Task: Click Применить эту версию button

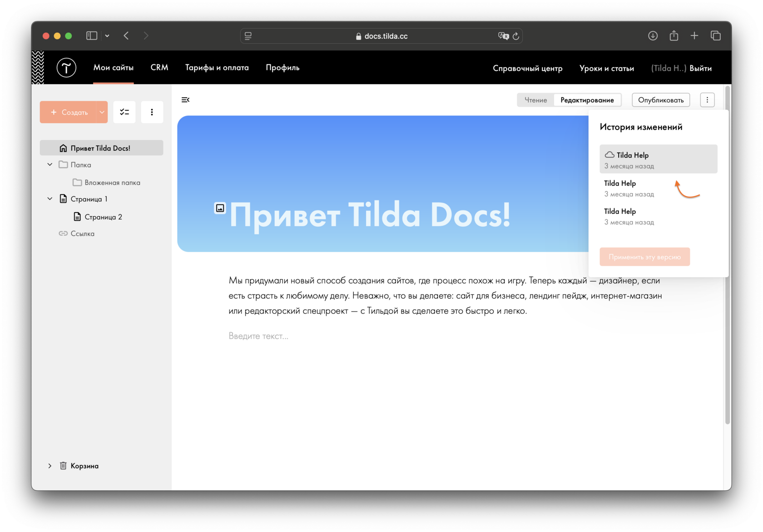Action: (645, 257)
